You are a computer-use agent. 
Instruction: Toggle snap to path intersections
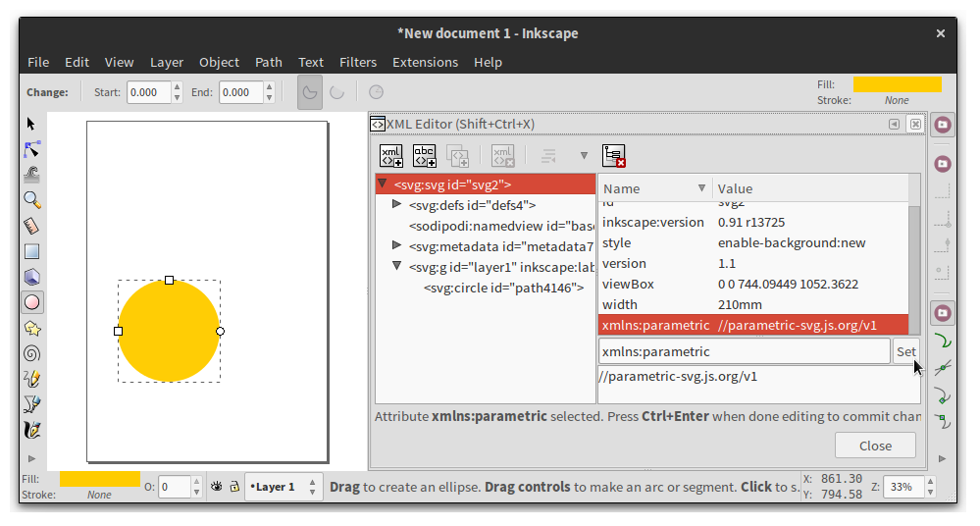[x=943, y=368]
